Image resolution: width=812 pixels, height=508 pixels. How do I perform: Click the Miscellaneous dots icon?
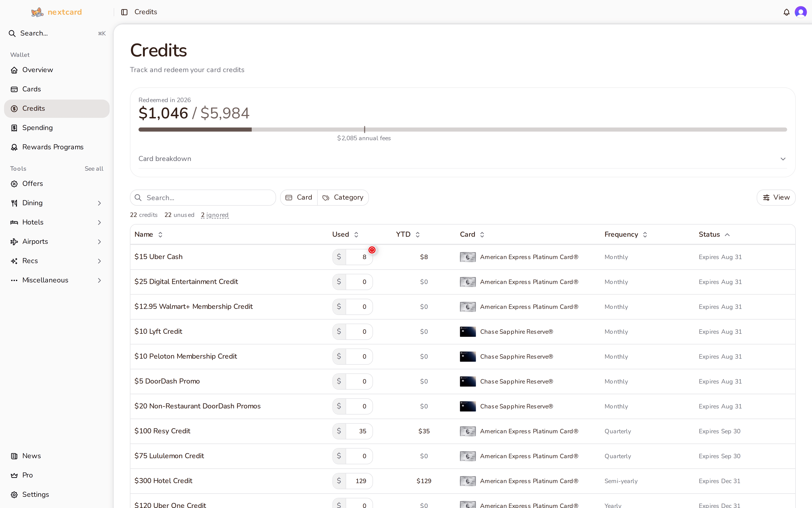point(14,280)
